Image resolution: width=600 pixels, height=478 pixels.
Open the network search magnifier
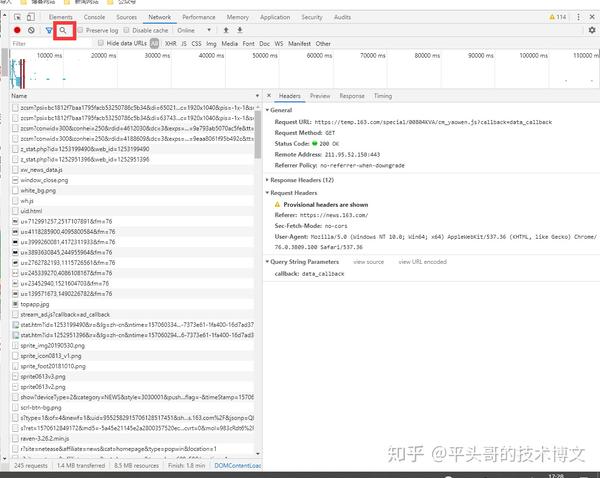click(x=63, y=30)
